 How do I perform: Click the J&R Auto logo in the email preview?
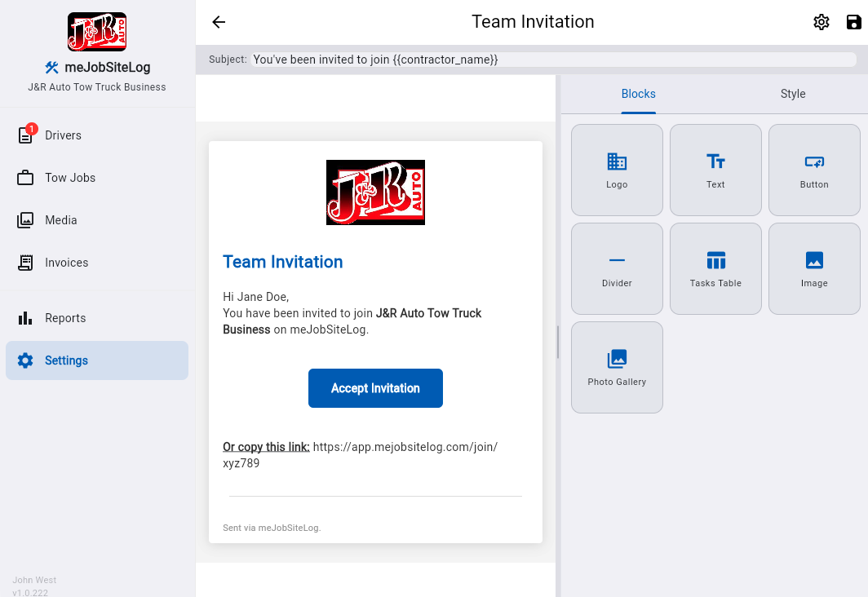pos(375,192)
